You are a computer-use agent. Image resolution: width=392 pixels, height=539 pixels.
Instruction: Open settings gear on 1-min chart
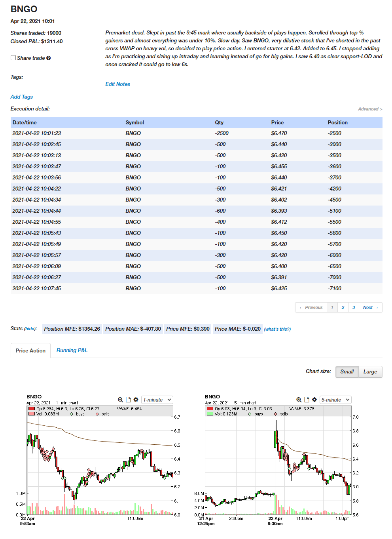pyautogui.click(x=136, y=400)
